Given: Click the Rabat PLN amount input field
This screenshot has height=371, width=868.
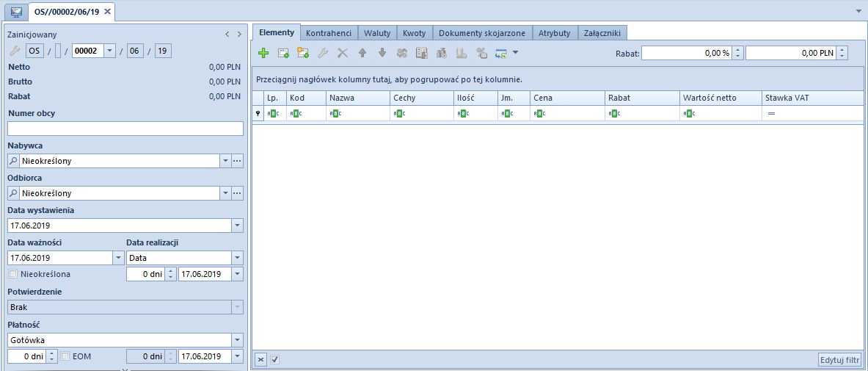Looking at the screenshot, I should [790, 54].
